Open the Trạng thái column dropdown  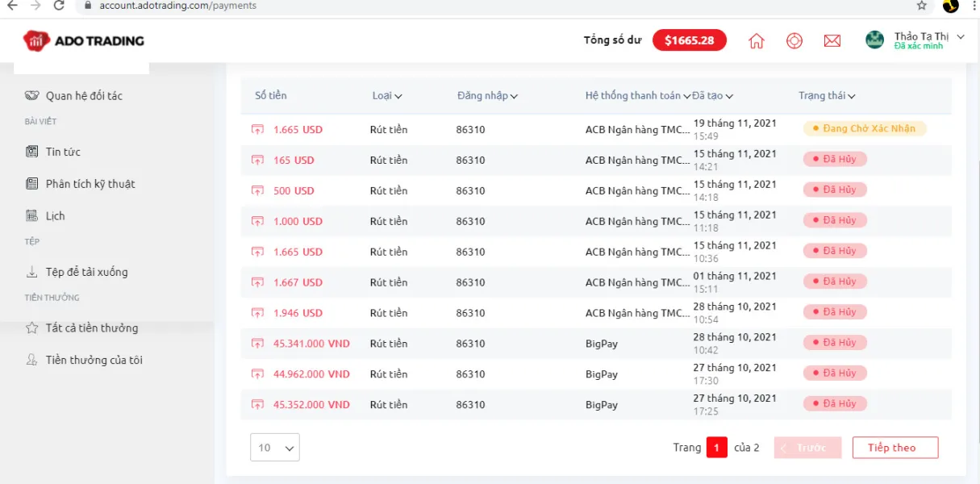(x=827, y=95)
